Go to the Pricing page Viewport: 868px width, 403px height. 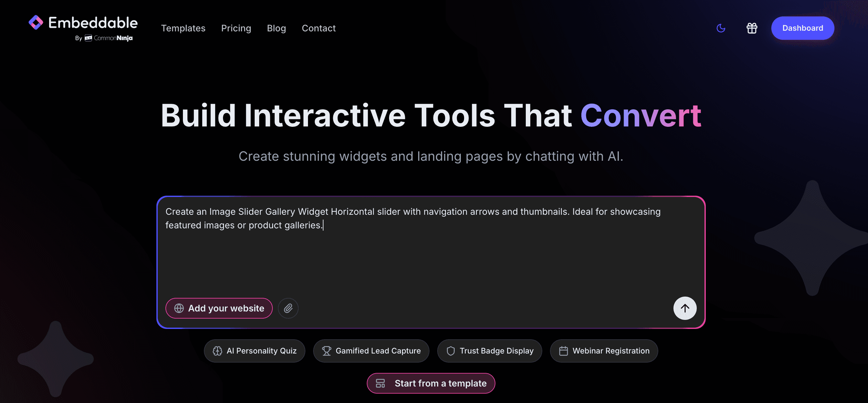coord(236,28)
